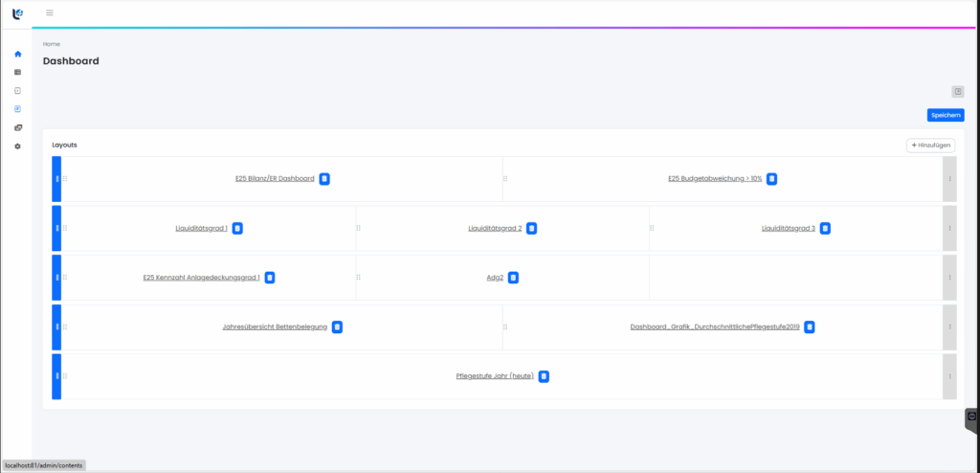Screen dimensions: 980x473
Task: Open the three-dot menu of the first layout row
Action: click(949, 179)
